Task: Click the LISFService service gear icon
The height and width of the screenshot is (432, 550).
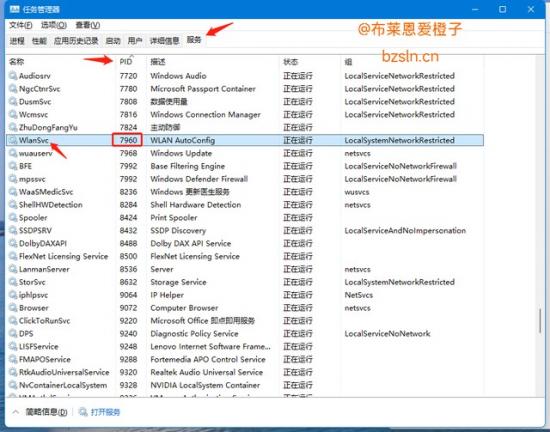Action: click(x=13, y=346)
